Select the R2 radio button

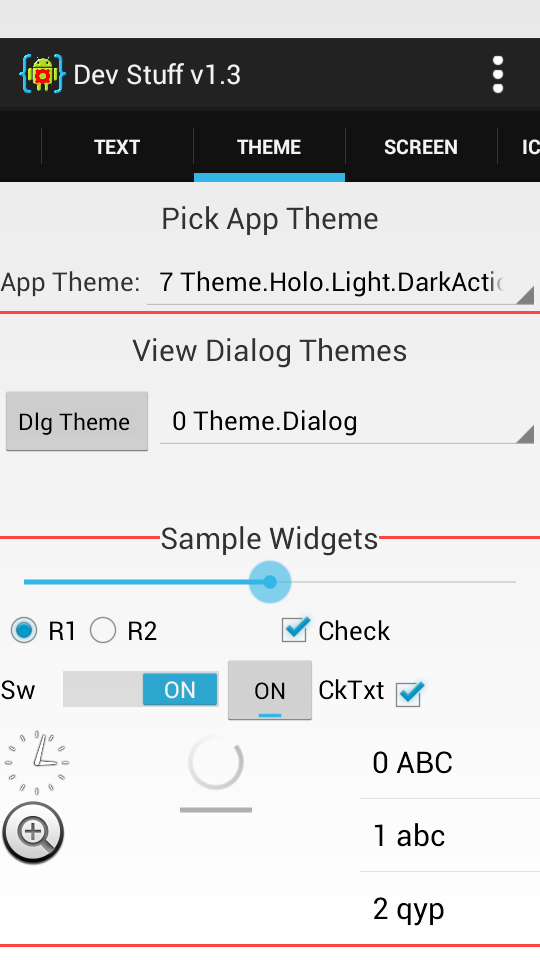(x=124, y=631)
